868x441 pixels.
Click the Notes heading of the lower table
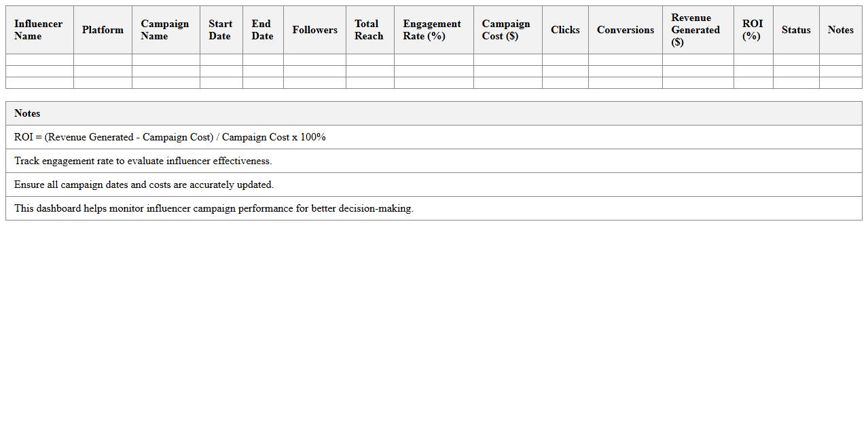pos(27,113)
